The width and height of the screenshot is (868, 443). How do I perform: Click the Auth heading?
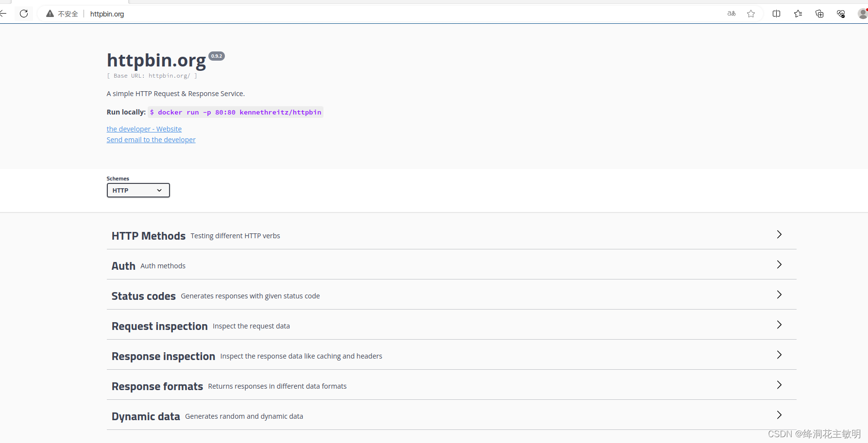point(123,266)
